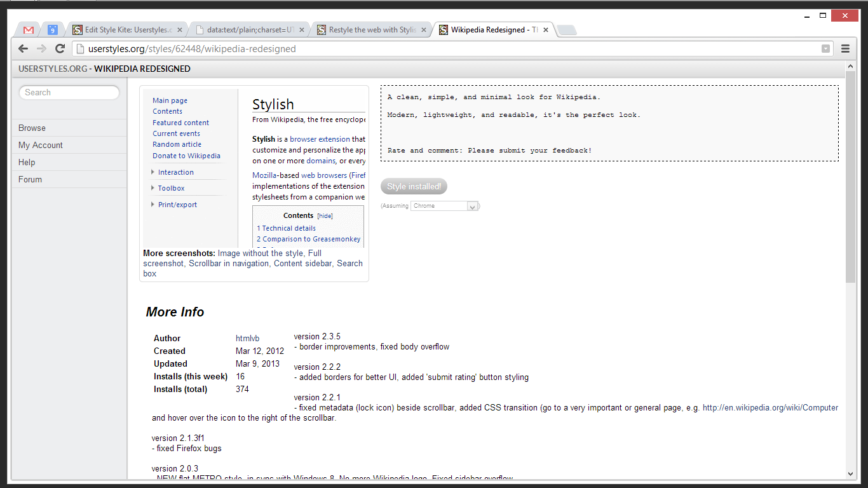The image size is (868, 488).
Task: Click the 'version 2.2.2' changelog text
Action: [x=317, y=367]
